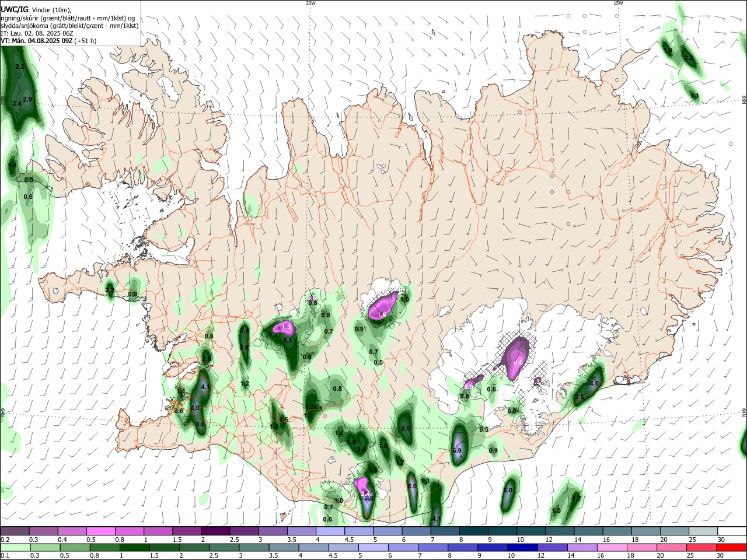Pick the pale grey snow swatch between 25 and 30
The height and width of the screenshot is (560, 747).
(703, 531)
